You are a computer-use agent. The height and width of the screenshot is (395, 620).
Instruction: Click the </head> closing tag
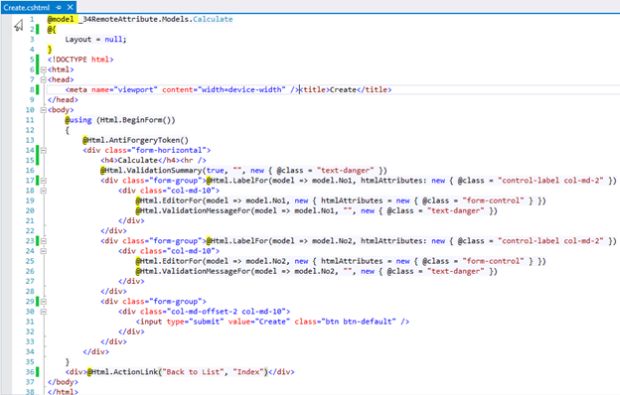(62, 100)
